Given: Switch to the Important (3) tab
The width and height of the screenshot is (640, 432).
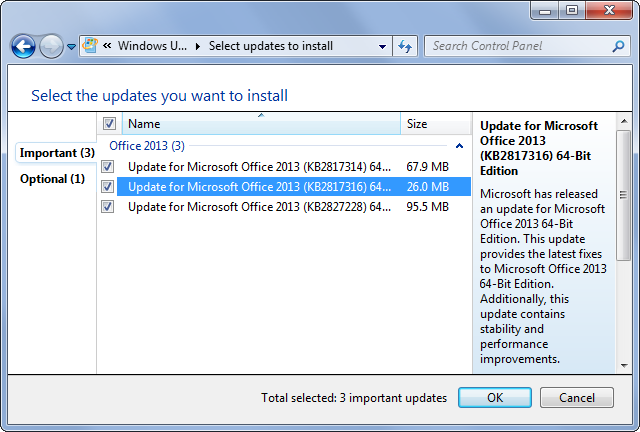Looking at the screenshot, I should tap(57, 153).
